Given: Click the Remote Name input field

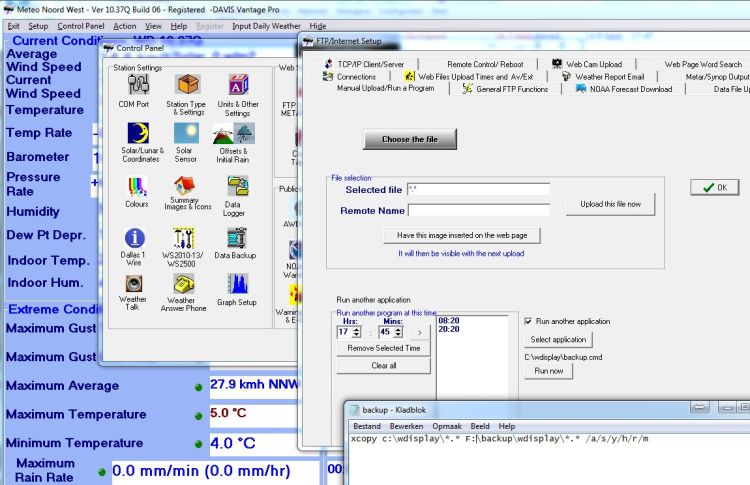Looking at the screenshot, I should click(x=479, y=210).
